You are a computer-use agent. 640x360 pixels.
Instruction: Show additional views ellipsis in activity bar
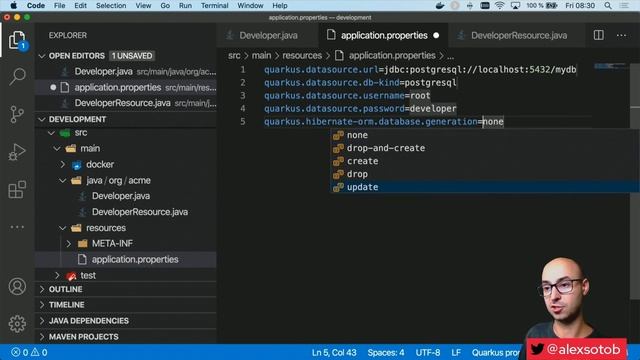click(17, 227)
